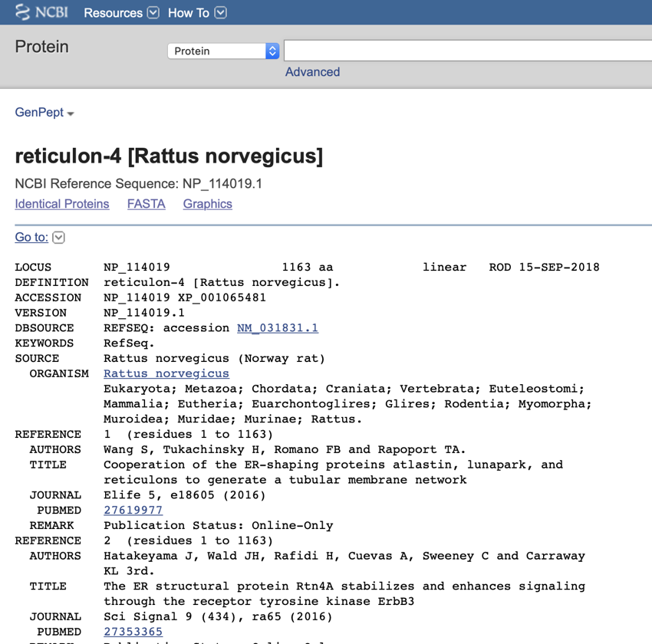
Task: Open PubMed entry 27619977
Action: pyautogui.click(x=133, y=510)
